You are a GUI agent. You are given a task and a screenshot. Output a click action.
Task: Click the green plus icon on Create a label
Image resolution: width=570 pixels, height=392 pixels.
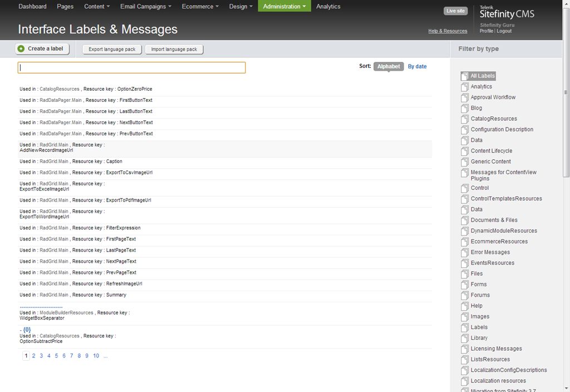click(21, 49)
